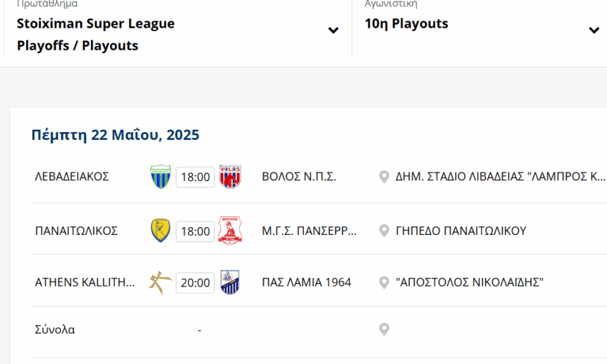Click the Athens Kallithea team crest

click(160, 282)
